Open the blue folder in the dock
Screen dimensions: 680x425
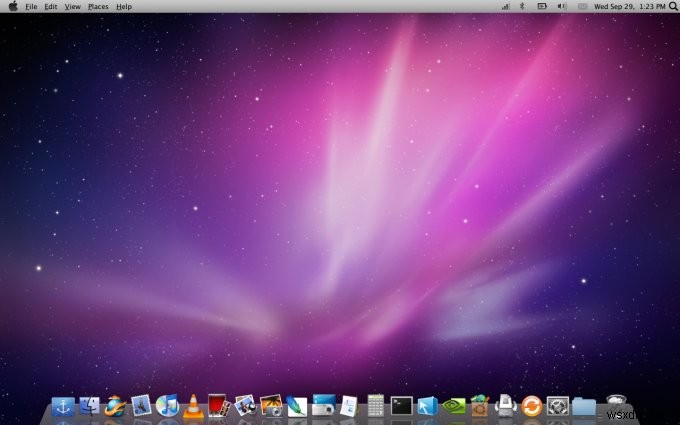(x=584, y=406)
